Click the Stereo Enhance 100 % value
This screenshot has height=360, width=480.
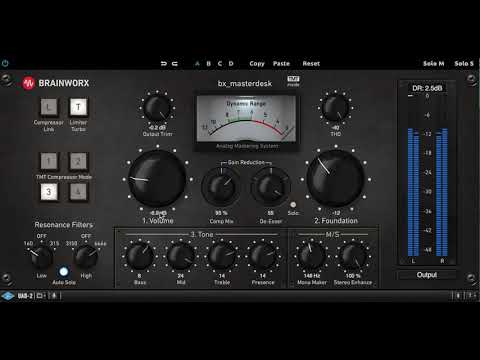coord(353,276)
